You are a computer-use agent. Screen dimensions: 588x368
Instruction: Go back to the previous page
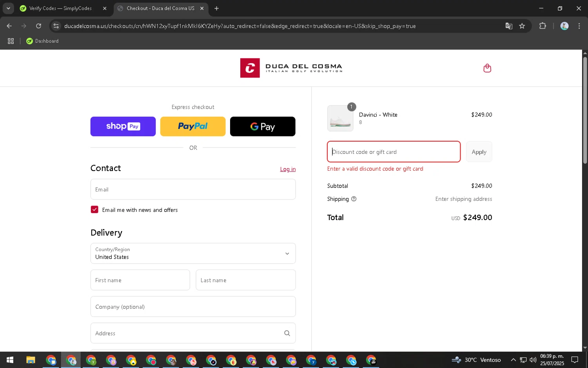9,26
